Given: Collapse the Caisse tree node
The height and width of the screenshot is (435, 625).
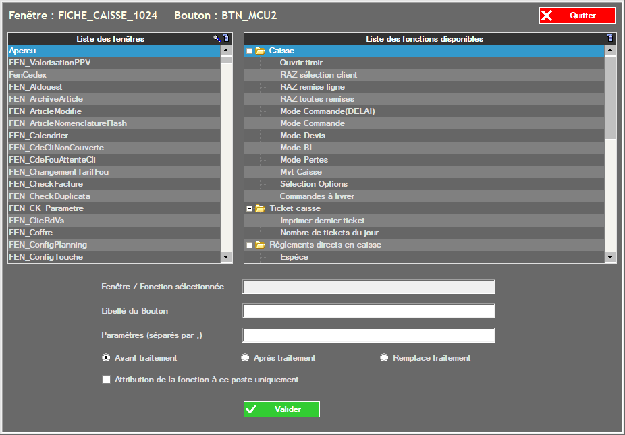Looking at the screenshot, I should tap(248, 50).
